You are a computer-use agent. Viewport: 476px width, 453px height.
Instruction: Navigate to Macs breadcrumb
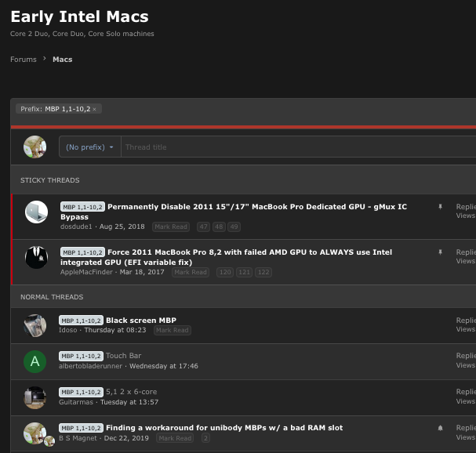click(x=63, y=59)
